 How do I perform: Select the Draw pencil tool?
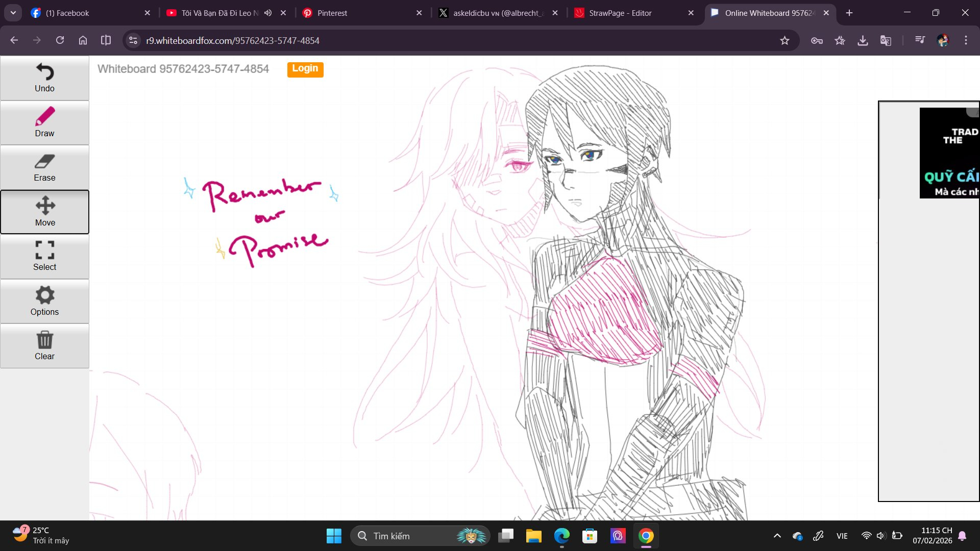pyautogui.click(x=44, y=122)
